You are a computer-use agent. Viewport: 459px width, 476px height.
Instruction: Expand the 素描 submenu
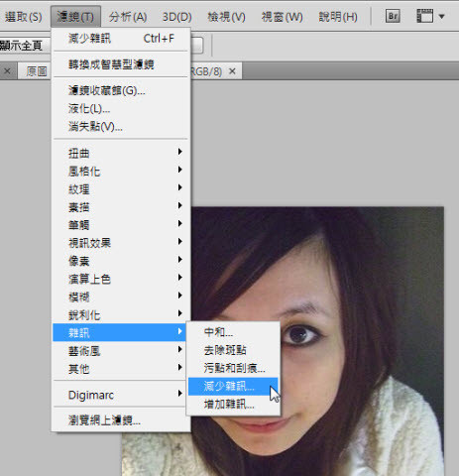pyautogui.click(x=121, y=207)
